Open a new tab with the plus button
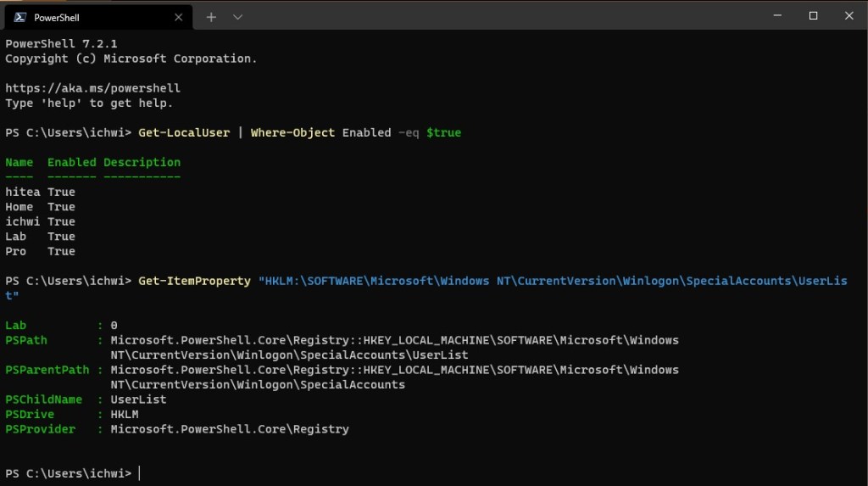Screen dimensions: 868x486 click(x=211, y=17)
